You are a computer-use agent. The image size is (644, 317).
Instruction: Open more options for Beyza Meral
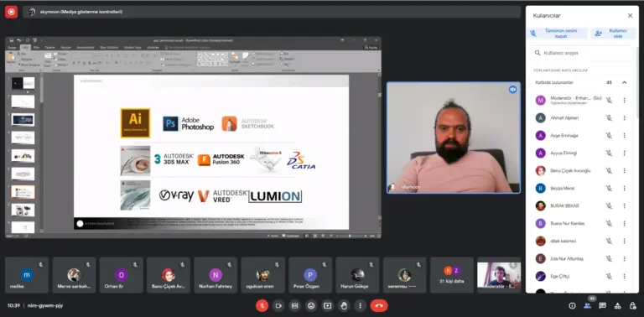(x=624, y=188)
